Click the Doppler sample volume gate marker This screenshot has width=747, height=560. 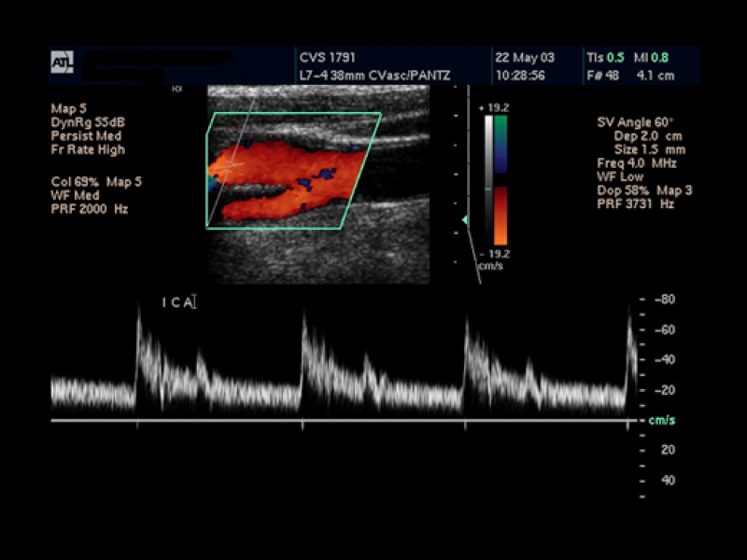[228, 164]
